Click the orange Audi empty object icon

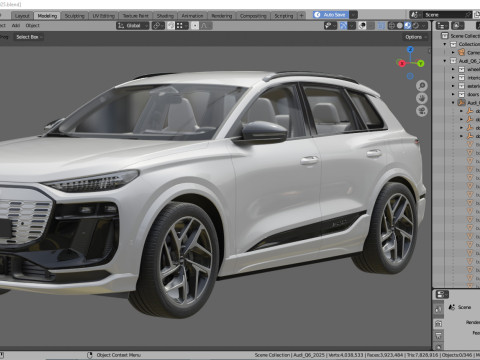click(x=462, y=103)
